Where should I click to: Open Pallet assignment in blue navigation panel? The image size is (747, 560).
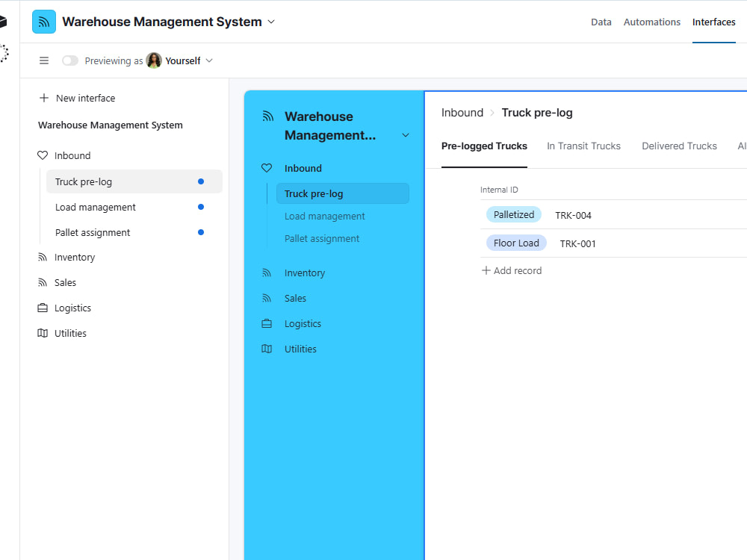click(x=321, y=239)
